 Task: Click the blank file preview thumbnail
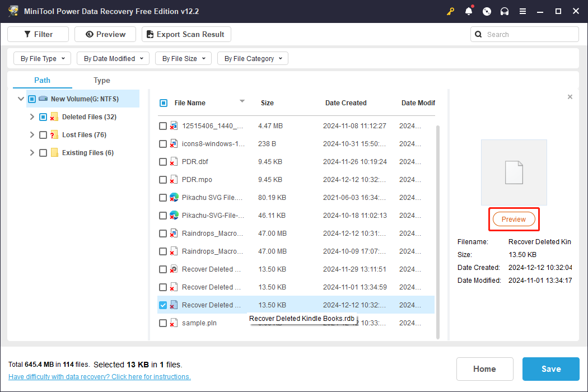click(x=514, y=172)
